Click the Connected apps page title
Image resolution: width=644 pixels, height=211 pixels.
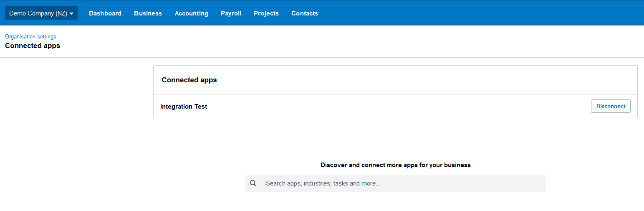coord(33,46)
